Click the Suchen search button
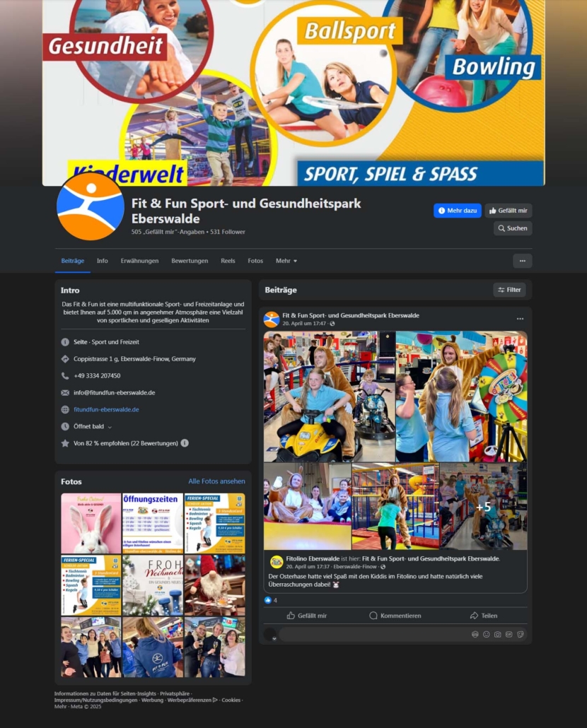 coord(513,228)
